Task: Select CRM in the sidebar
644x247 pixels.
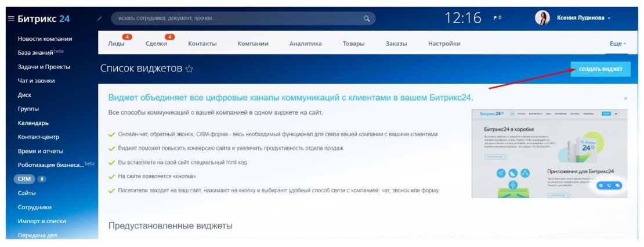Action: click(x=24, y=179)
